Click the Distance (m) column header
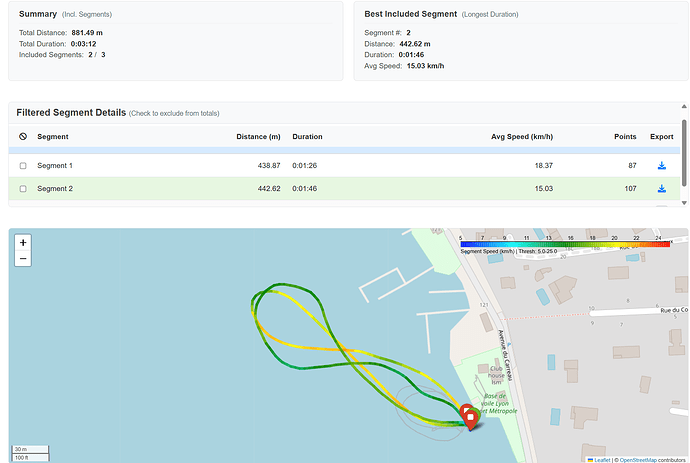Screen dimensions: 690x463 pyautogui.click(x=258, y=136)
